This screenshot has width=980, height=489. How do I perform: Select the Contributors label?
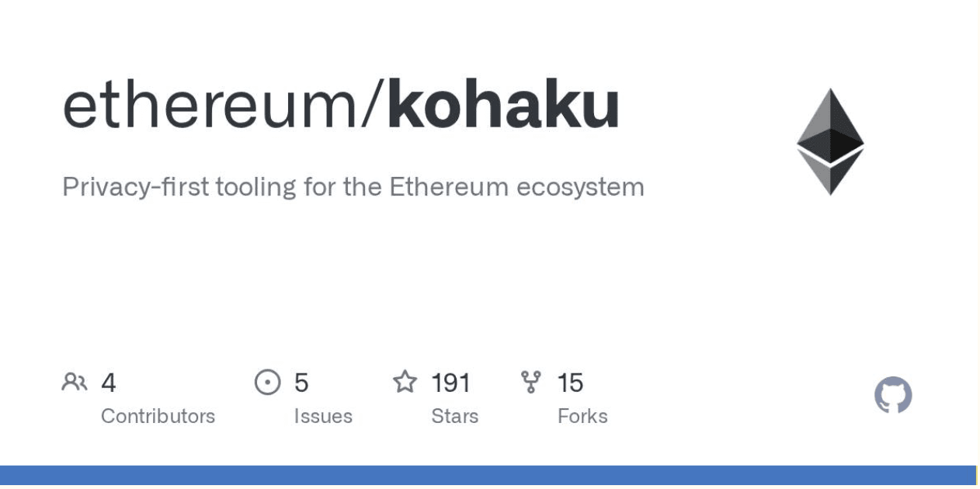coord(158,416)
